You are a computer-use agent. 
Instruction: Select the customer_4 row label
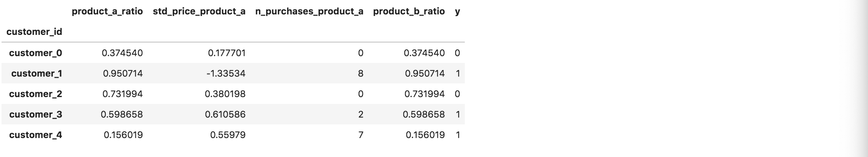click(x=35, y=135)
